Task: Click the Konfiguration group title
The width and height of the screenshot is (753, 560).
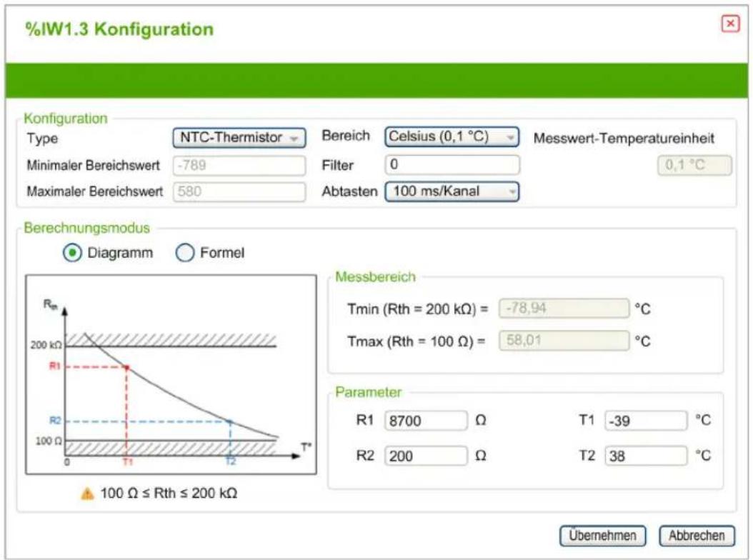Action: [66, 118]
